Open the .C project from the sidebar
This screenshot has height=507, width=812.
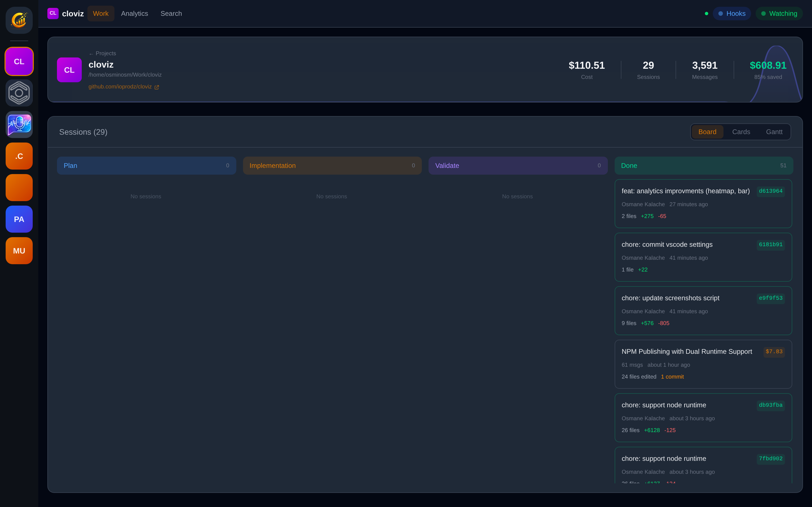click(19, 156)
